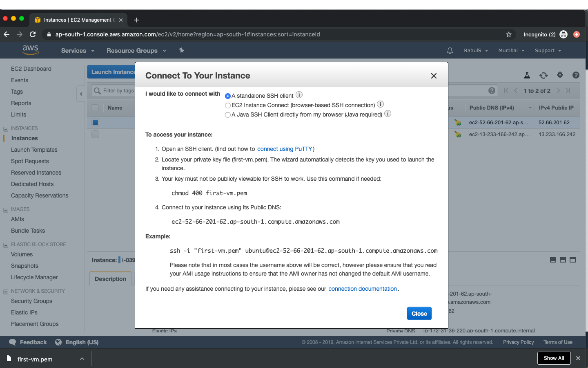Select the split-view layout icon for details pane
The image size is (588, 368).
563,260
